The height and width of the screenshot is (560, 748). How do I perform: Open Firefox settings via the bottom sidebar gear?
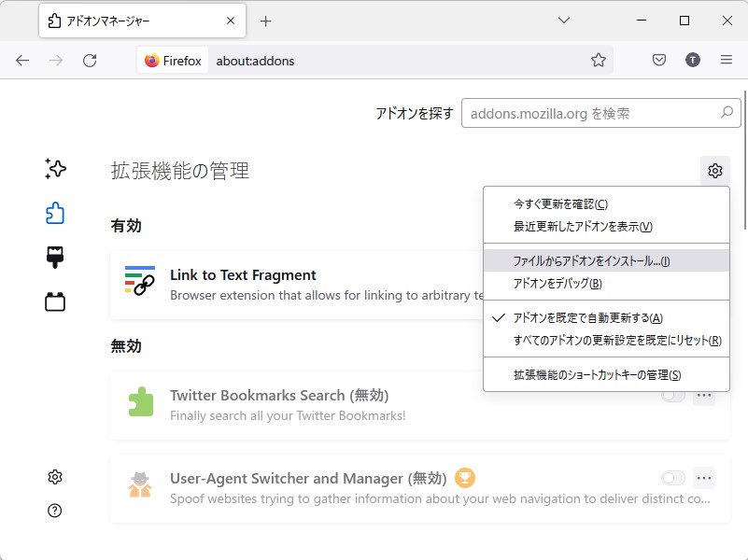pyautogui.click(x=54, y=477)
